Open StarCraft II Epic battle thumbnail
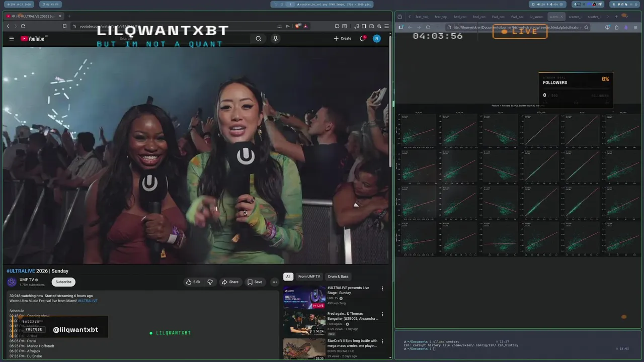This screenshot has height=362, width=644. coord(304,349)
